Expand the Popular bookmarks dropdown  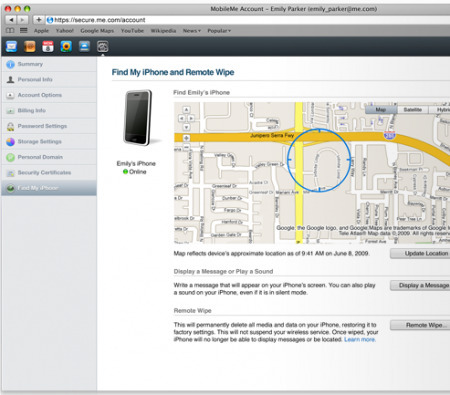click(x=219, y=31)
